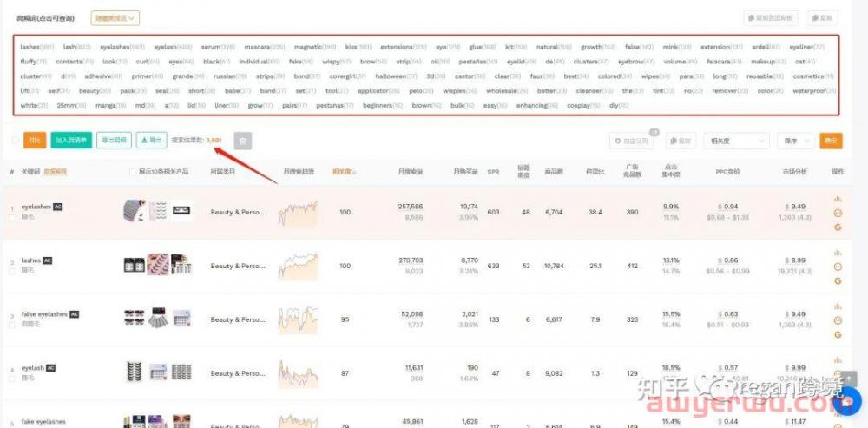
Task: Click the gray trash delete button
Action: [242, 141]
